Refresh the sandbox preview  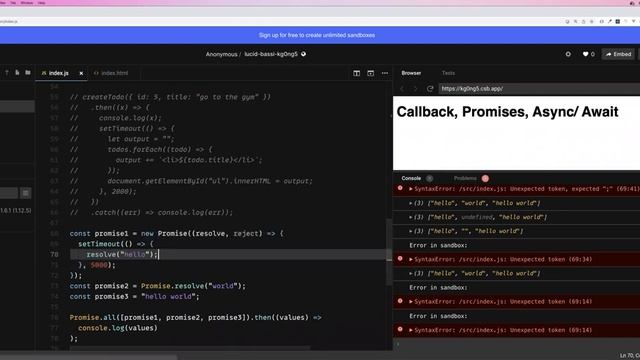430,89
